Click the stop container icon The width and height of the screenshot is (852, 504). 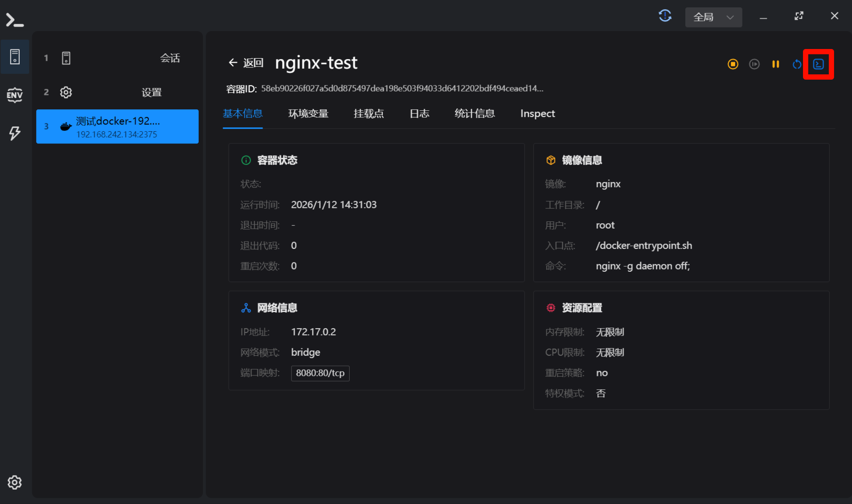(733, 64)
